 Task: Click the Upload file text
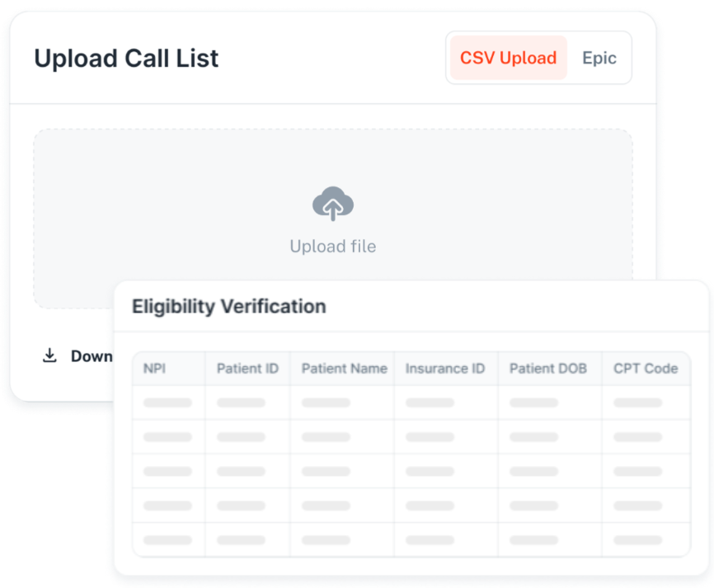click(333, 247)
